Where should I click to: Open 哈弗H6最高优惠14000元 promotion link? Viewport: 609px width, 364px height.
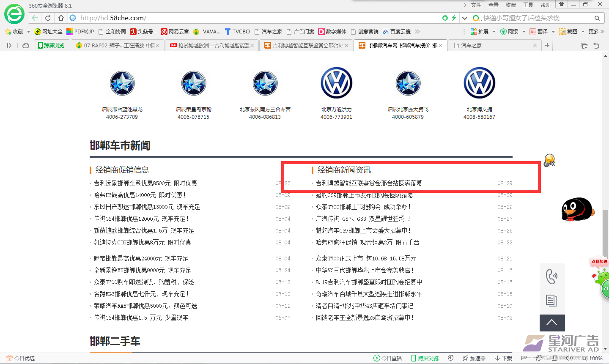[x=140, y=195]
